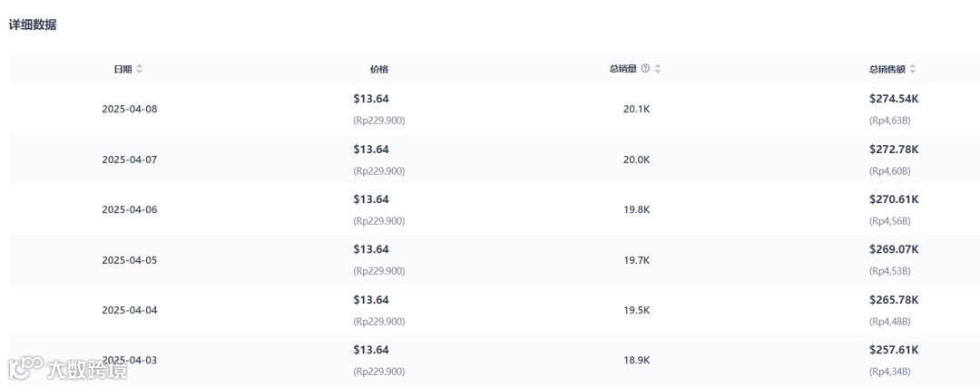The height and width of the screenshot is (387, 980).
Task: Select the 详细数据 section title
Action: pos(33,25)
